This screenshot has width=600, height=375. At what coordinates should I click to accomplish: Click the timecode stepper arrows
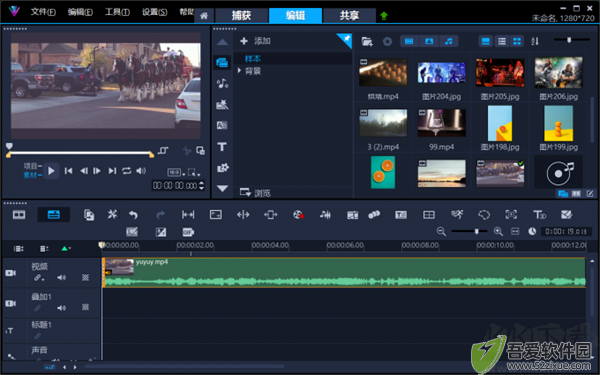(202, 186)
